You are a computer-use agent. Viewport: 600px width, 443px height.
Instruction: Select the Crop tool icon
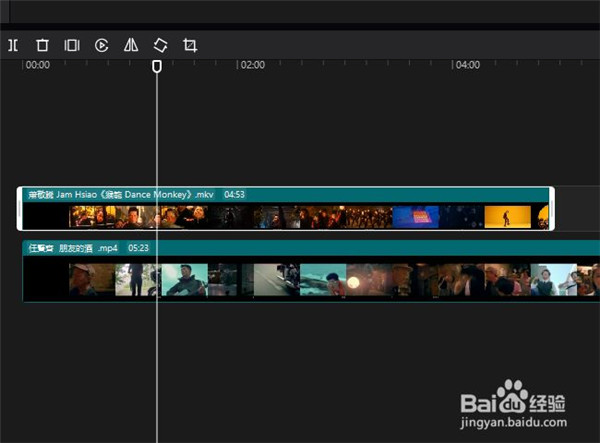coord(189,45)
